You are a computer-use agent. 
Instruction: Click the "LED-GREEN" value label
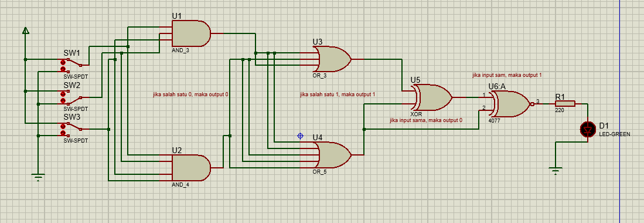615,134
